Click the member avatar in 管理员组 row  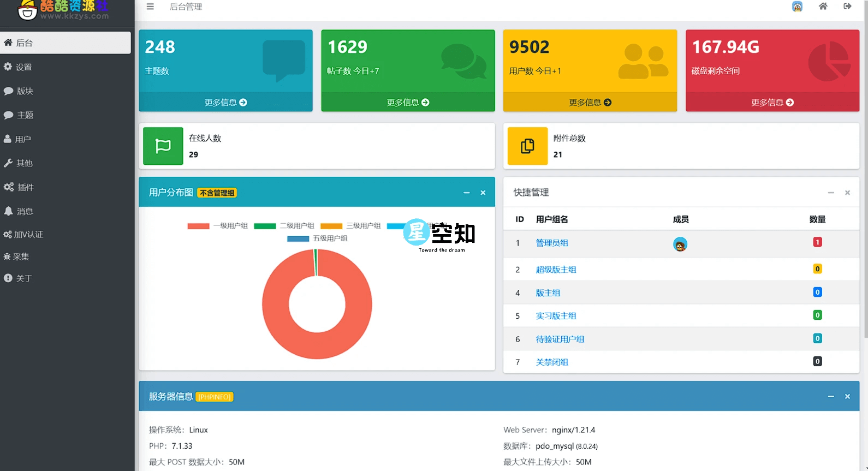coord(680,245)
